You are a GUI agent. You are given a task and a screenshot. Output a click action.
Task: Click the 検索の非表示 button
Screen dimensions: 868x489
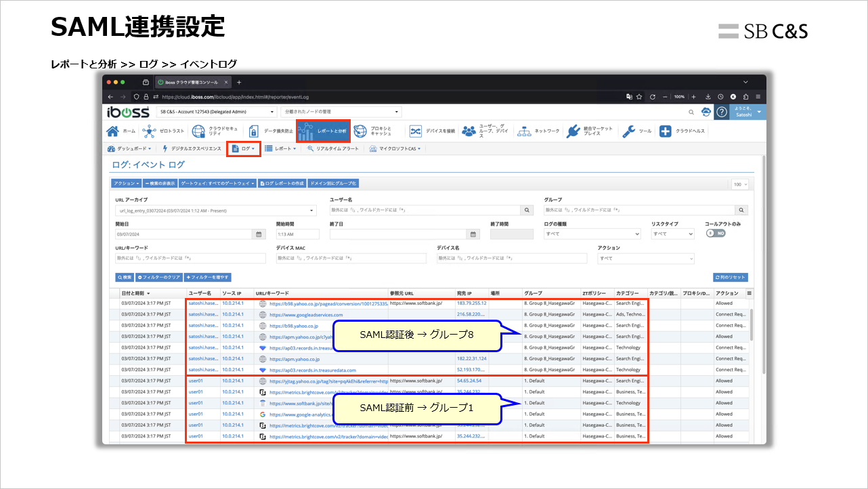coord(160,184)
